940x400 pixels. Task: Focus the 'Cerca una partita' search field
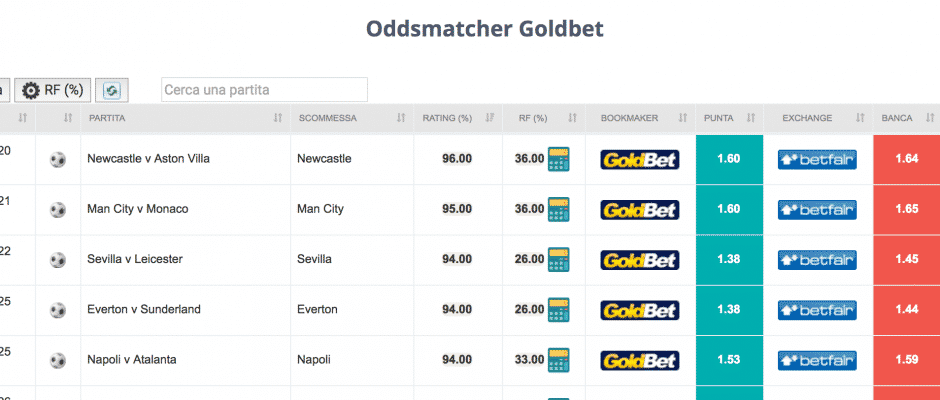click(264, 90)
